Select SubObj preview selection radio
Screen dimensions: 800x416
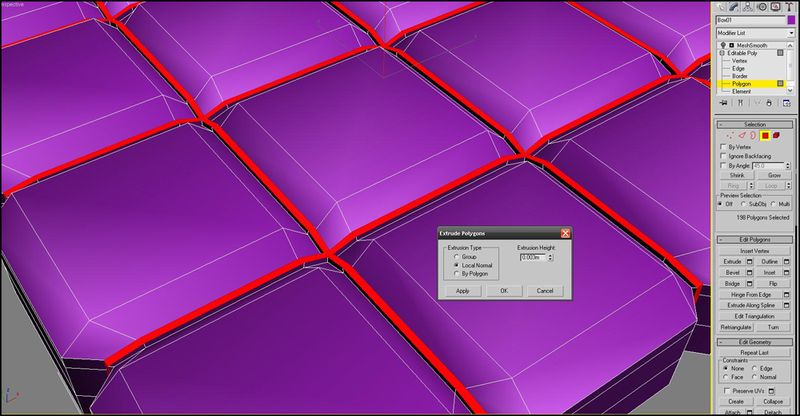tap(744, 204)
